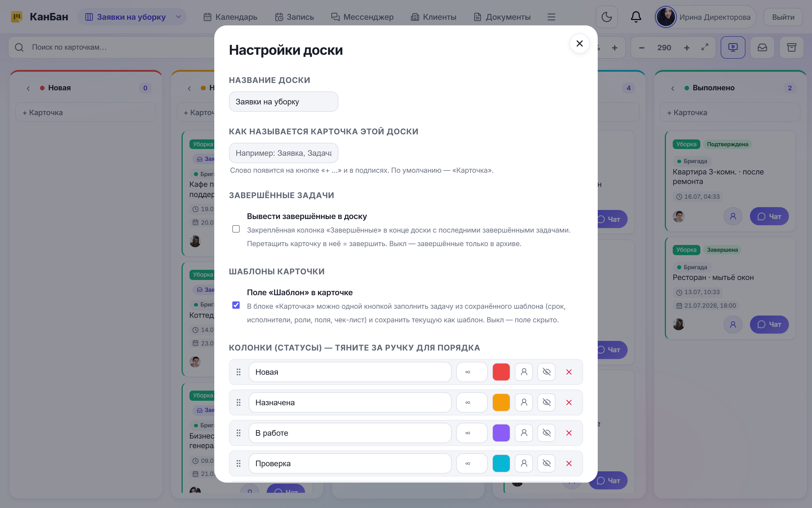Viewport: 812px width, 508px height.
Task: Click the Выйти button
Action: (x=783, y=17)
